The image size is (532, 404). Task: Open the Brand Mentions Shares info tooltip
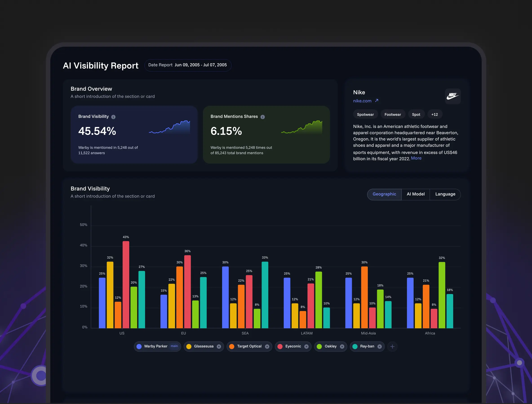coord(263,117)
